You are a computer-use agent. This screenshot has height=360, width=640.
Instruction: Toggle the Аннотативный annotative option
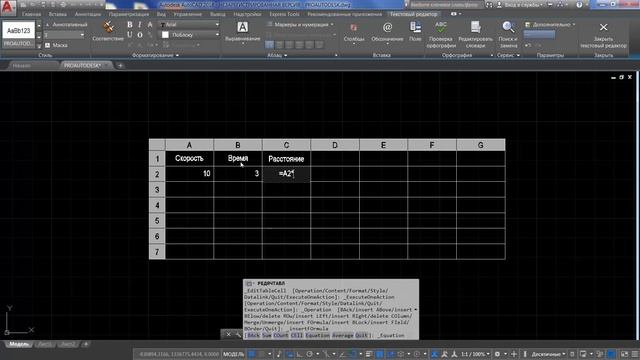pyautogui.click(x=66, y=24)
